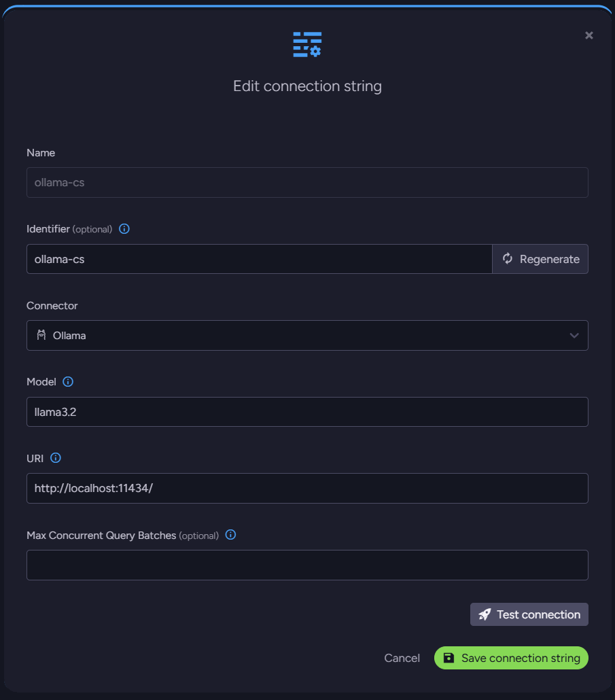615x700 pixels.
Task: Click the info icon next to URI
Action: (56, 458)
